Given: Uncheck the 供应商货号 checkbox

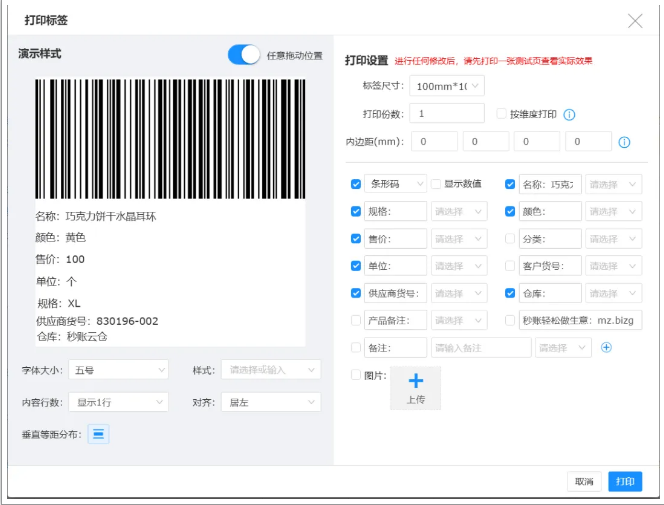Looking at the screenshot, I should (x=356, y=293).
